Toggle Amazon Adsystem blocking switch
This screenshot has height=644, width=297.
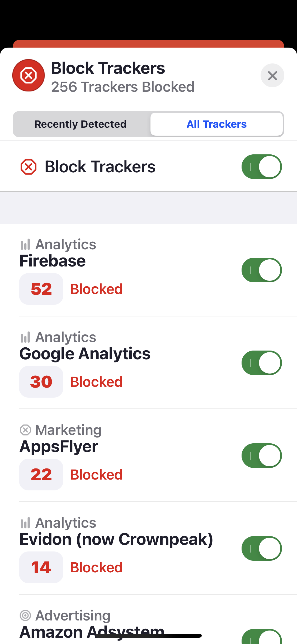261,638
